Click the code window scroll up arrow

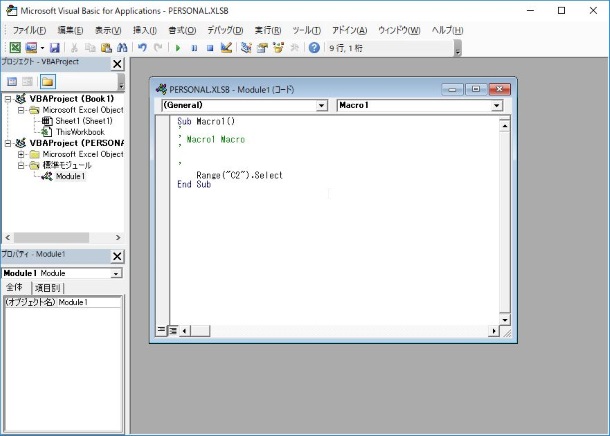click(x=505, y=126)
